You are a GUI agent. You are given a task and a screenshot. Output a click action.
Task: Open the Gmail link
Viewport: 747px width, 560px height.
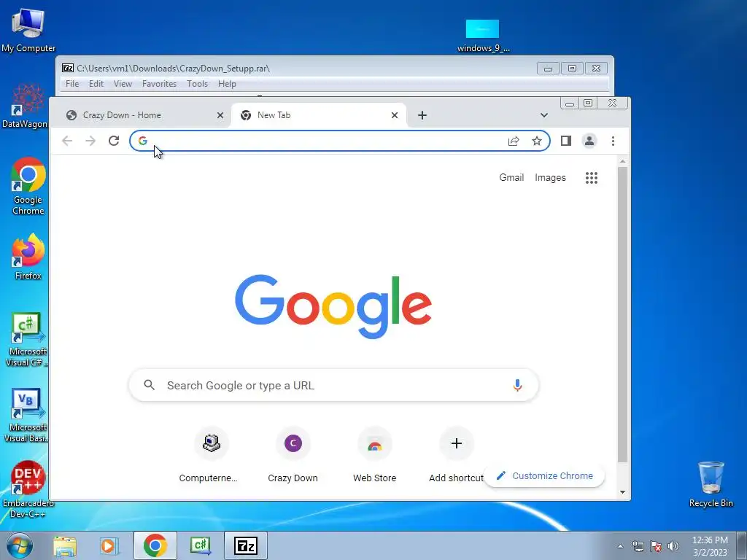[511, 178]
